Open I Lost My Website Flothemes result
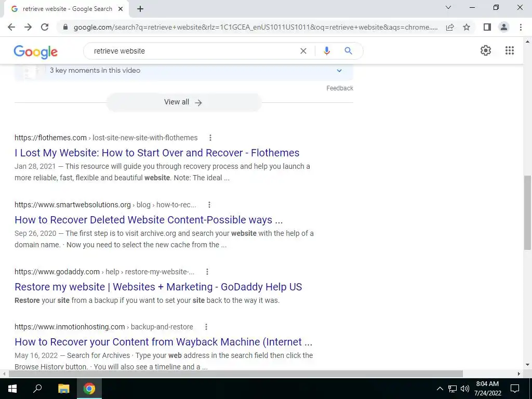Viewport: 532px width, 399px height. click(x=157, y=153)
